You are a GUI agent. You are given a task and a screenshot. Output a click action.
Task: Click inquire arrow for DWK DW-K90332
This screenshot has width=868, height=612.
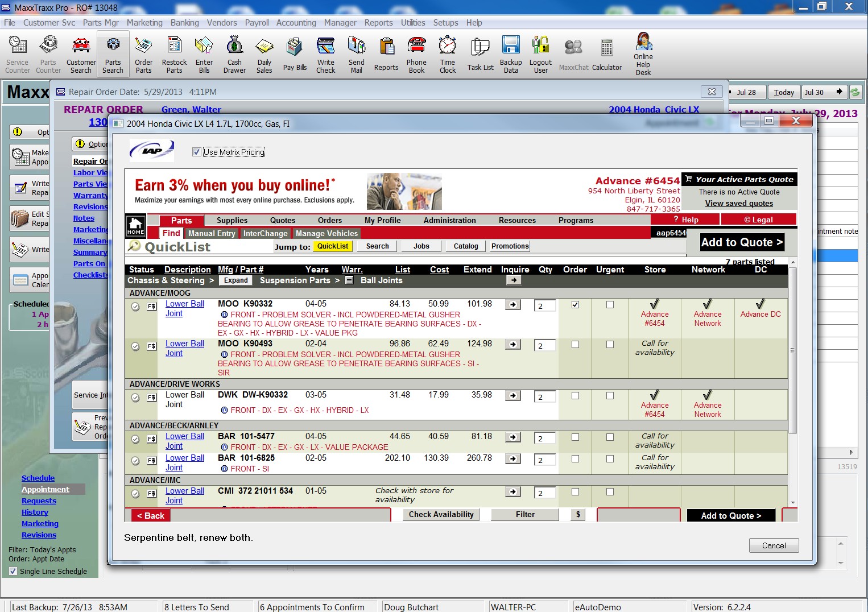tap(513, 396)
